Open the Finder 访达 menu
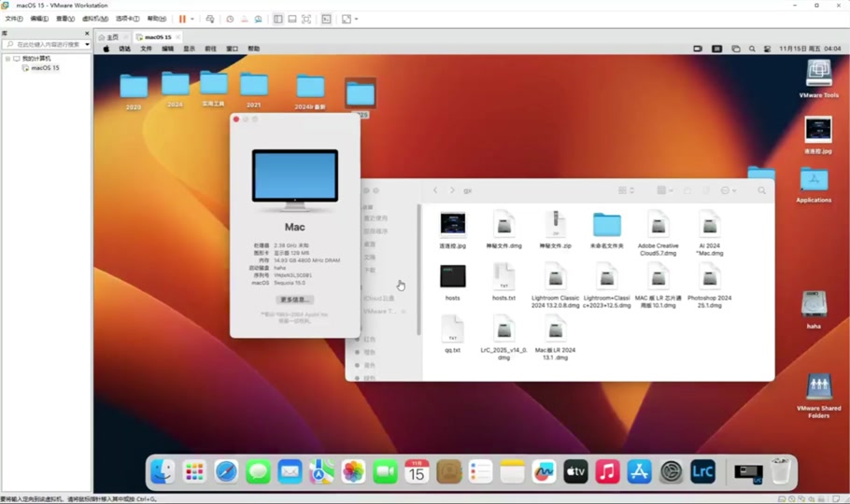This screenshot has height=504, width=850. coord(124,49)
